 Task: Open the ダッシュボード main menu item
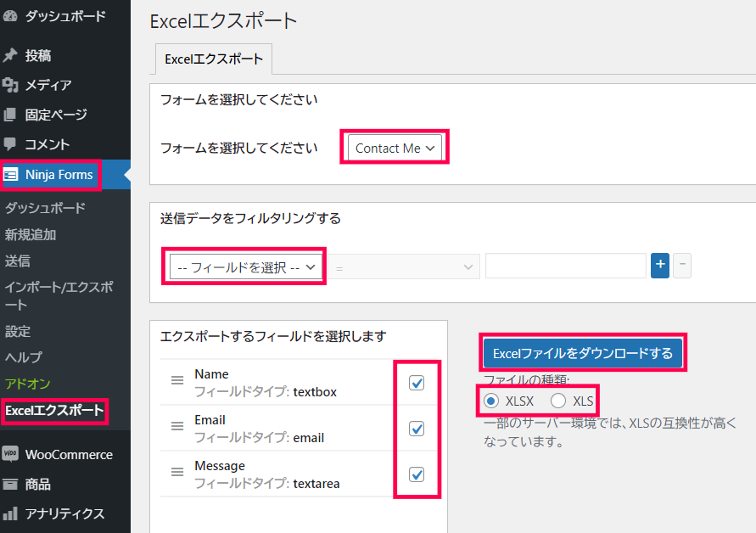[x=65, y=16]
